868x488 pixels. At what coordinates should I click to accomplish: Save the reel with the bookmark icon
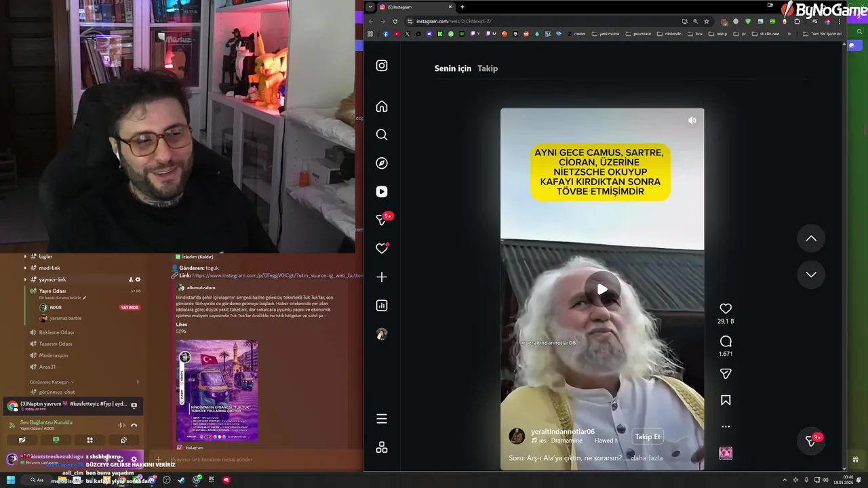[726, 401]
